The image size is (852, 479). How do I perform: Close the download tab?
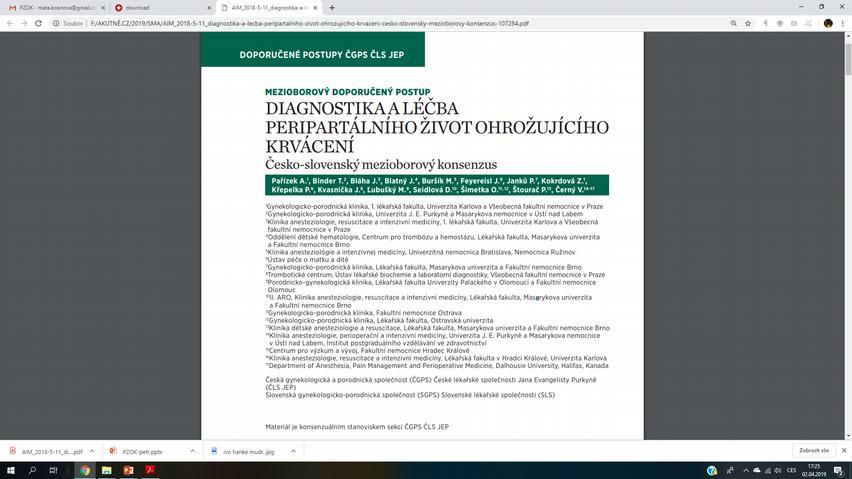[209, 8]
